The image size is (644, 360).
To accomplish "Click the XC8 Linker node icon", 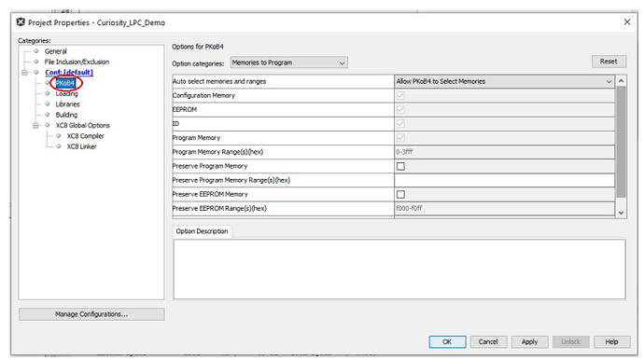I will tap(58, 146).
